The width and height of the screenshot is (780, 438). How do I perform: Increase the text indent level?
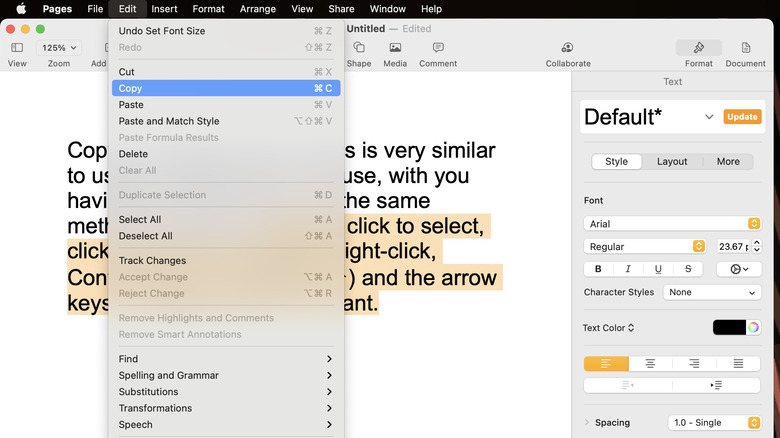(x=716, y=385)
